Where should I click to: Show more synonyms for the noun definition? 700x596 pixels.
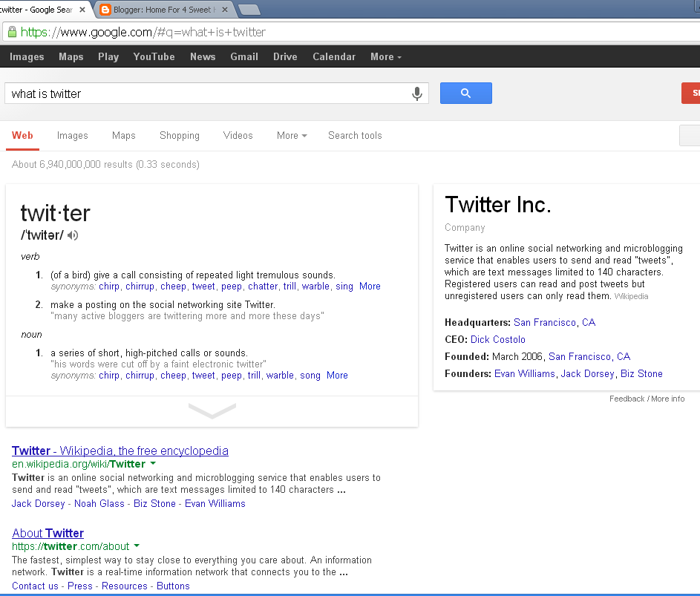click(337, 376)
